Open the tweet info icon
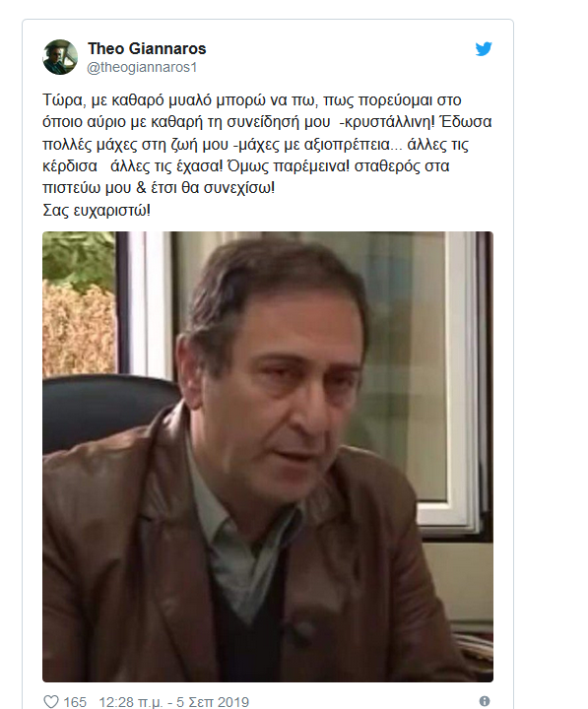This screenshot has height=709, width=588. (485, 701)
